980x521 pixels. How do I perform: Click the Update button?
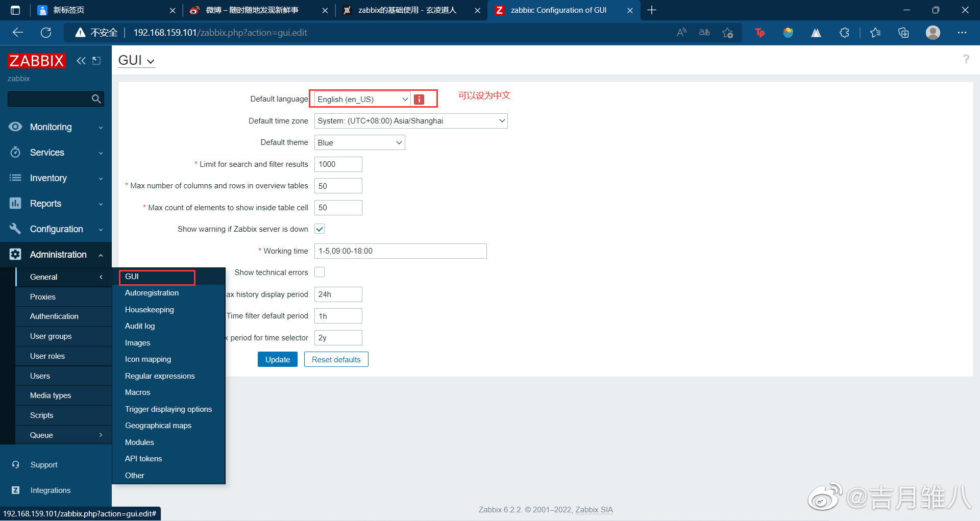[x=278, y=359]
